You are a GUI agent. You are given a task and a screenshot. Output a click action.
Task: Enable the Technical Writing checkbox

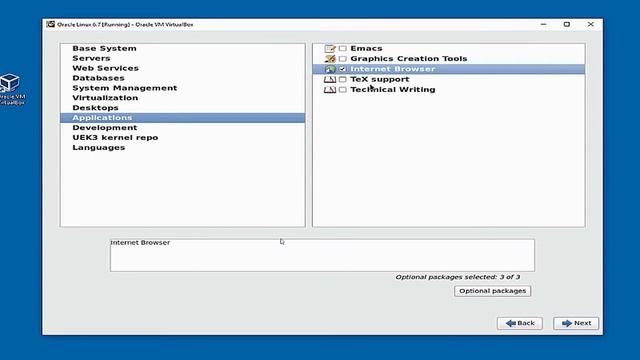[342, 89]
